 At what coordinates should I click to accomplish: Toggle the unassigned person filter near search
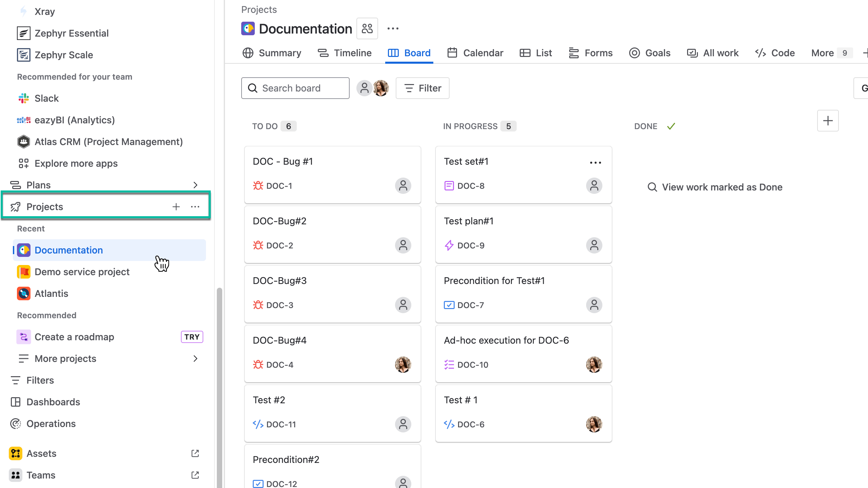364,88
